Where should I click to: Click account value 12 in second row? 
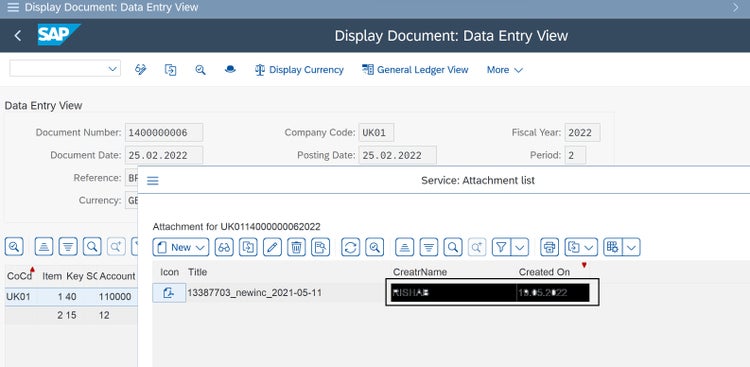pyautogui.click(x=104, y=315)
